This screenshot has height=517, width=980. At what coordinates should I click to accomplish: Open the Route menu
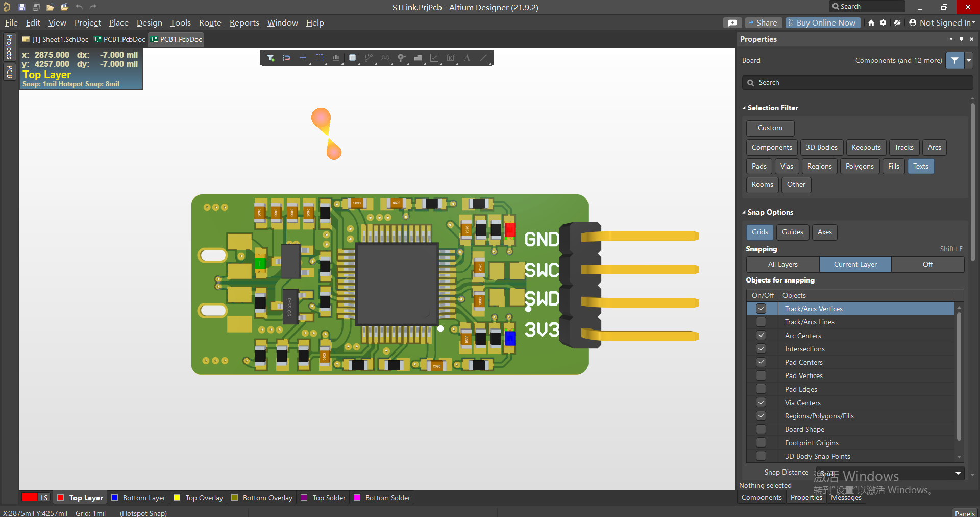click(210, 23)
